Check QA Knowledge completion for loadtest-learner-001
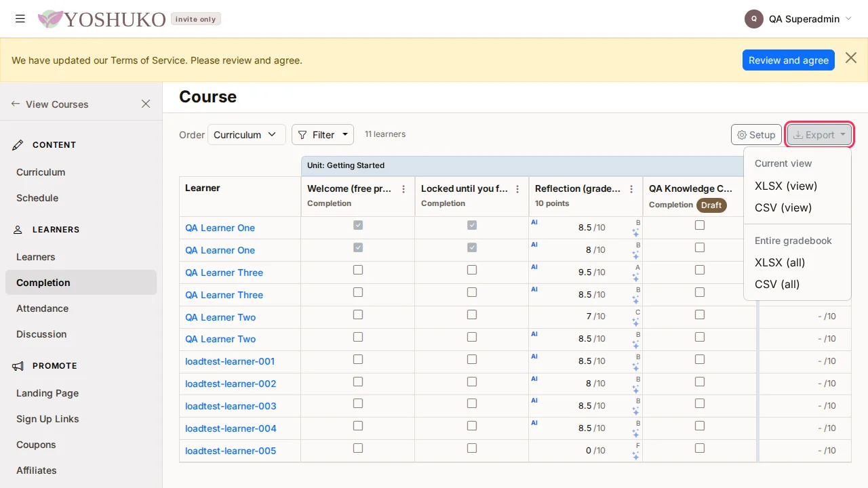Image resolution: width=868 pixels, height=488 pixels. click(700, 359)
